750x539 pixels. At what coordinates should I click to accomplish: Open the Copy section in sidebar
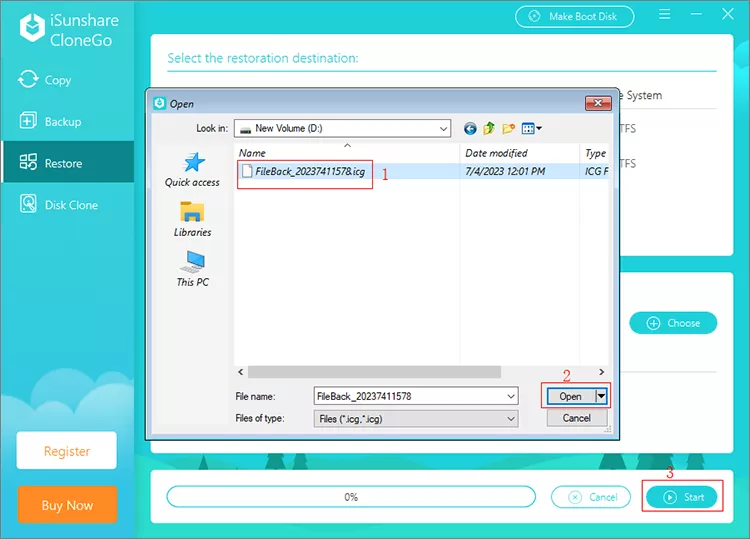pos(68,80)
